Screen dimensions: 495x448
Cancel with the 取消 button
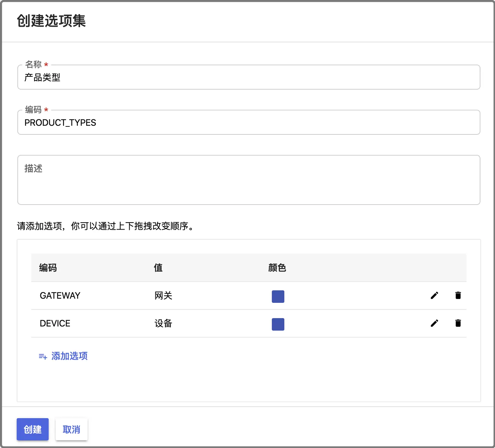click(72, 429)
